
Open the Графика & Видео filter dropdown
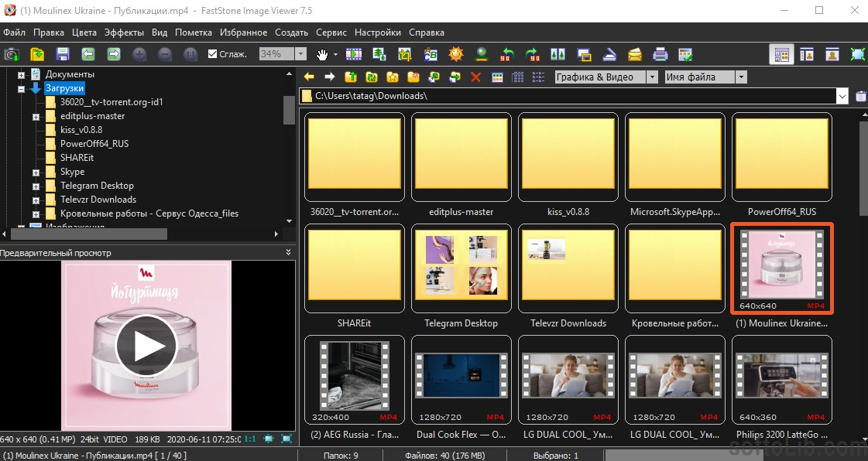click(x=652, y=77)
